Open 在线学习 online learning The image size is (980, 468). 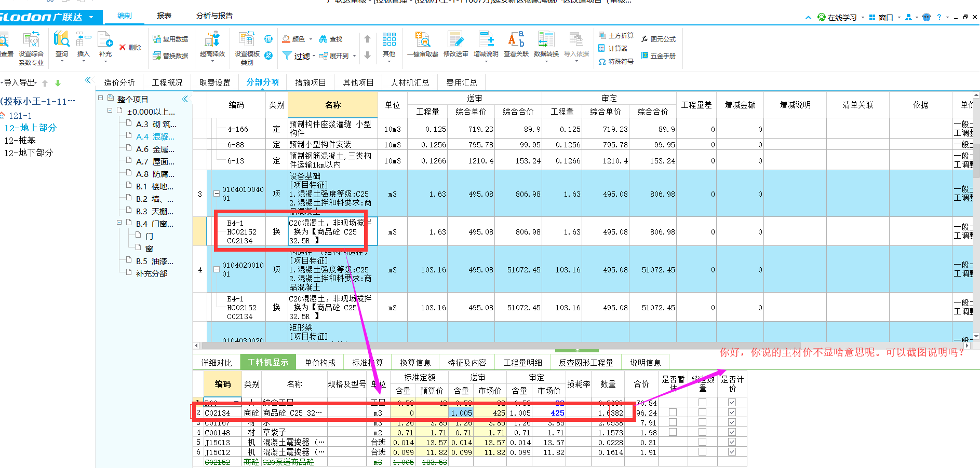(x=837, y=17)
